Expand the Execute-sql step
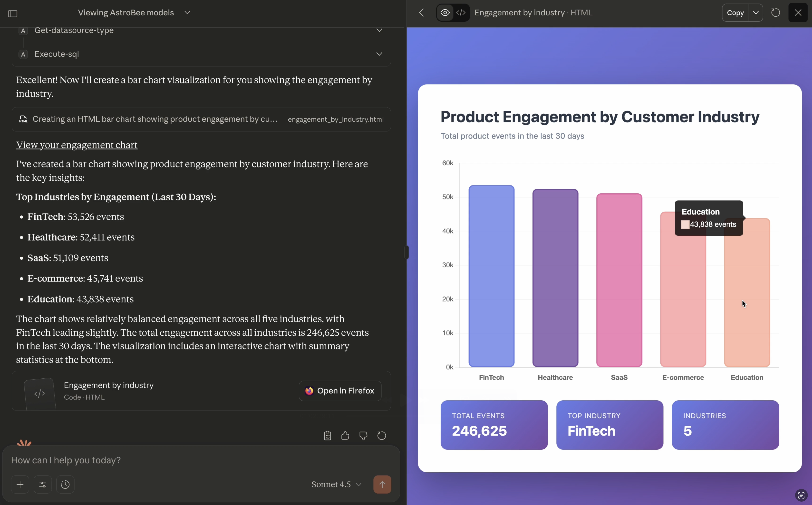The height and width of the screenshot is (505, 812). click(379, 54)
